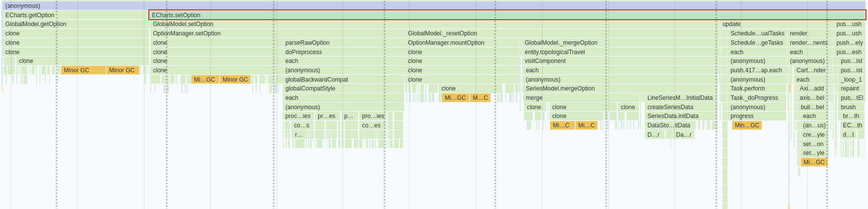Click the Task._doProgress frame
This screenshot has height=209, width=868.
click(x=757, y=98)
